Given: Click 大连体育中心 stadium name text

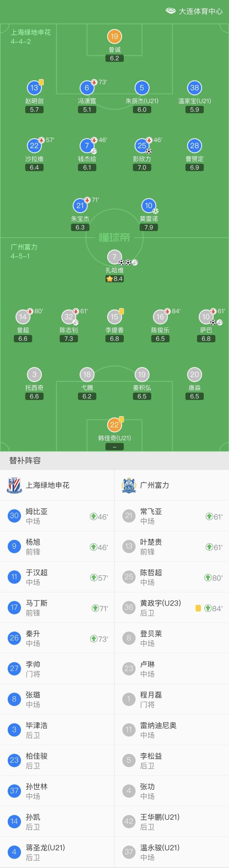Looking at the screenshot, I should pos(200,11).
